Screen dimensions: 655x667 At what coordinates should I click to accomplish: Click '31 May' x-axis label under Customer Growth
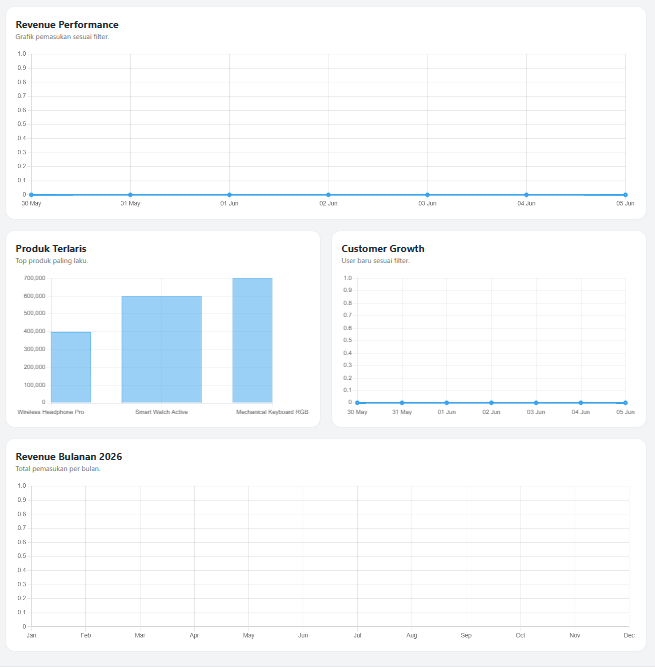402,412
